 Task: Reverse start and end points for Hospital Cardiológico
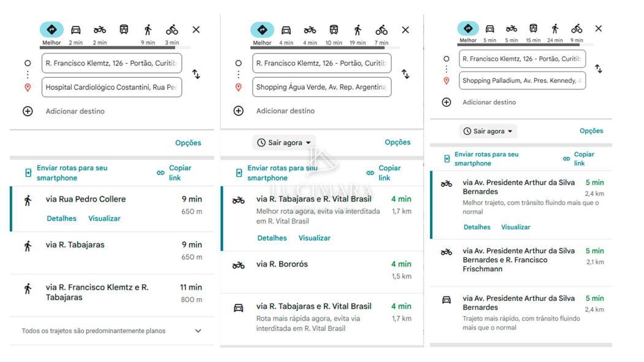196,74
